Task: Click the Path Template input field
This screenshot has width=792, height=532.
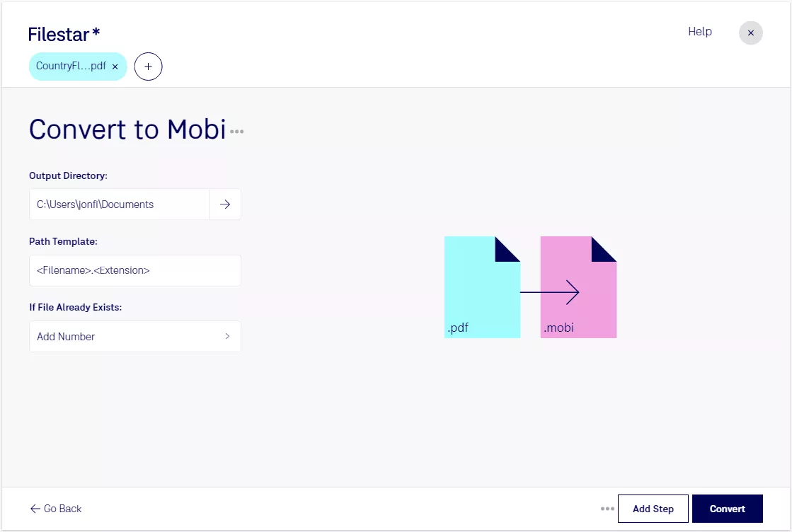Action: pos(135,270)
